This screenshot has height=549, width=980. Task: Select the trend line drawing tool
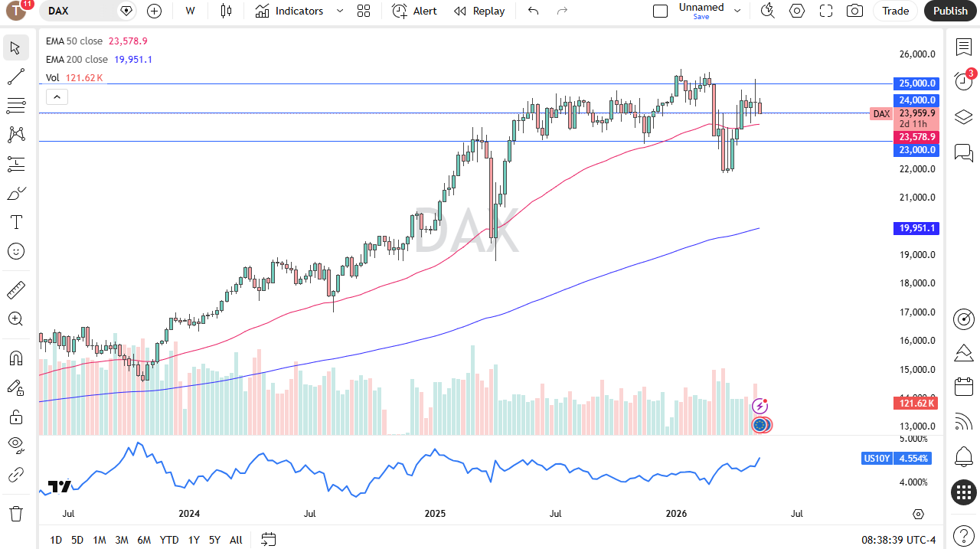[15, 77]
